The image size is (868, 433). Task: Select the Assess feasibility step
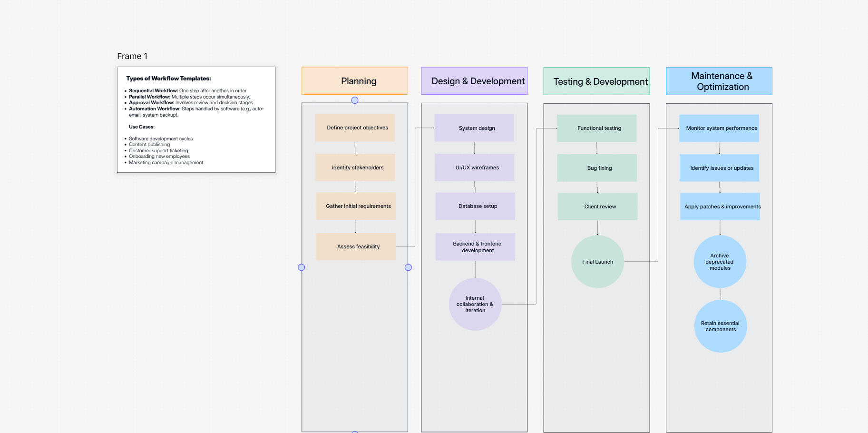(356, 246)
